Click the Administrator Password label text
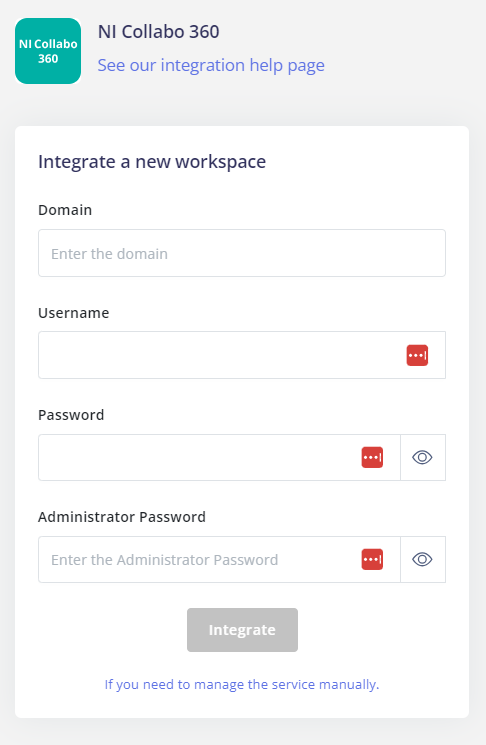486x745 pixels. (x=122, y=517)
